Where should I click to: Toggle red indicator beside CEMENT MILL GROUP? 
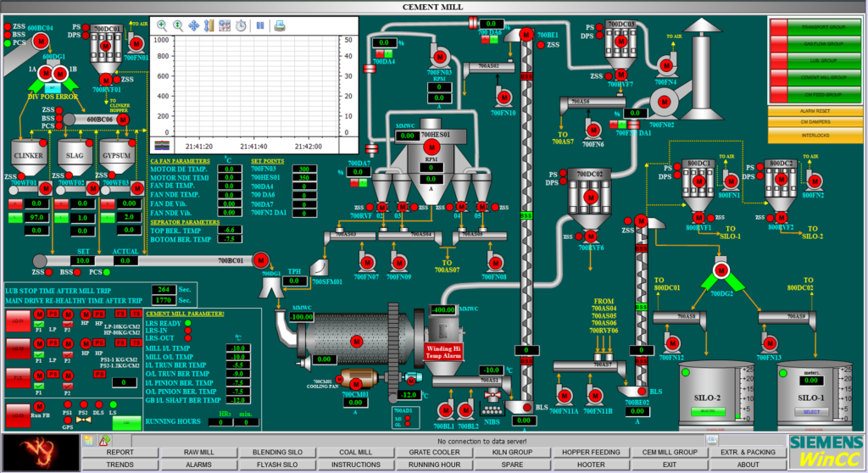(779, 77)
